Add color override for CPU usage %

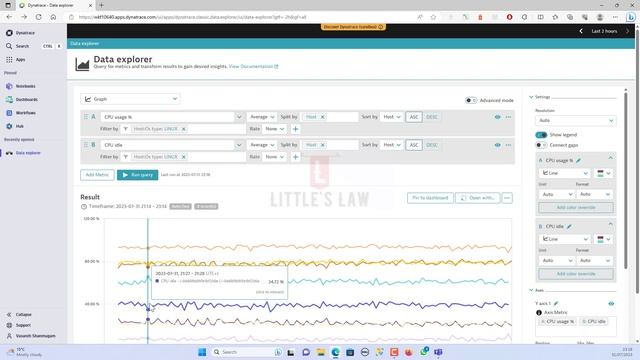[x=576, y=207]
